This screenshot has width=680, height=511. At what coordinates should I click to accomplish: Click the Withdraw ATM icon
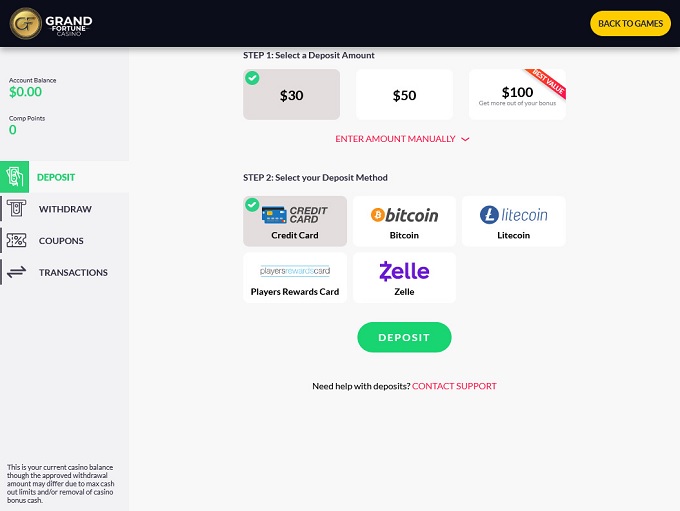coord(16,209)
